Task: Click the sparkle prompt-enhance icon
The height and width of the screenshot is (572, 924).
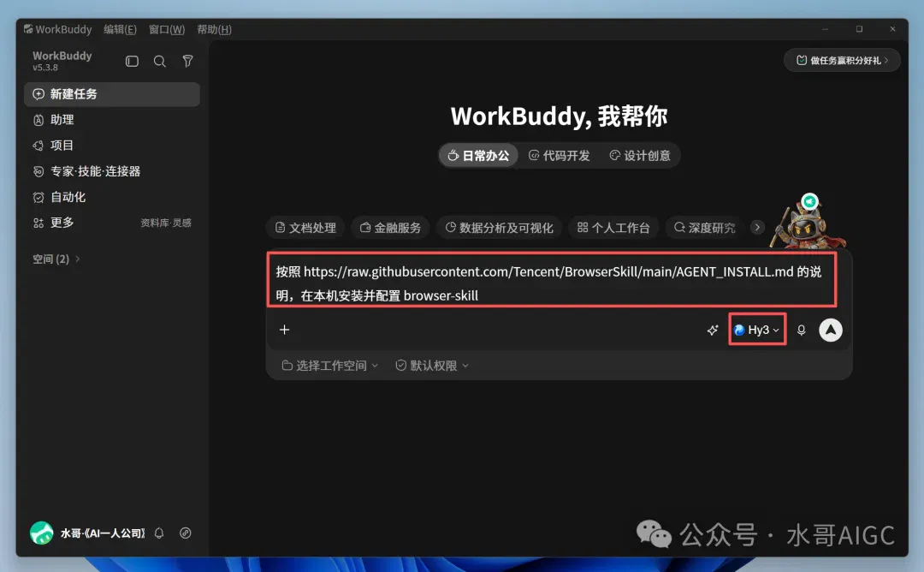Action: pyautogui.click(x=713, y=330)
